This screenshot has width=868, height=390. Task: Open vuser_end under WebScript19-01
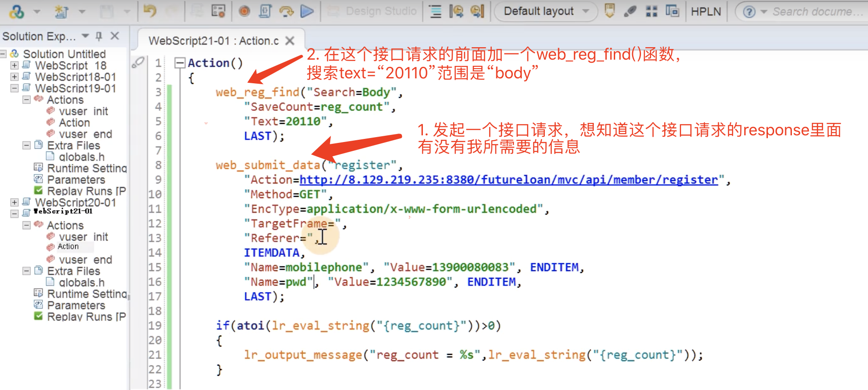[x=85, y=134]
